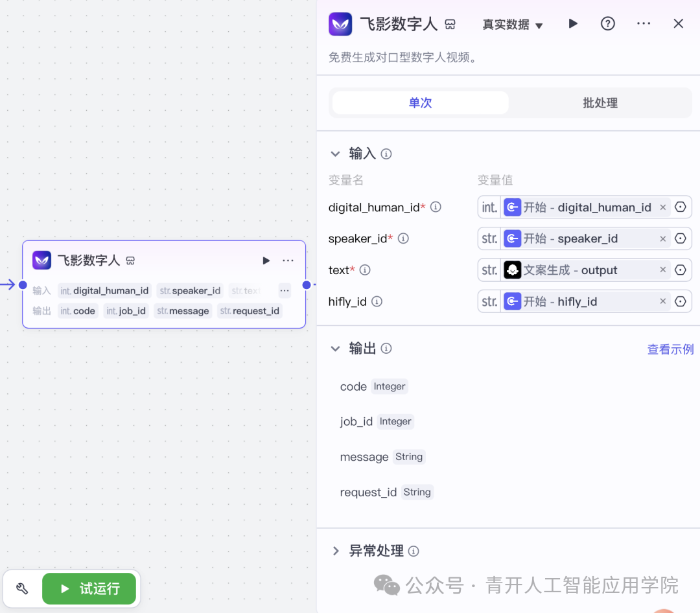This screenshot has width=700, height=613.
Task: Expand hidden inputs via node's small ellipsis
Action: (x=285, y=291)
